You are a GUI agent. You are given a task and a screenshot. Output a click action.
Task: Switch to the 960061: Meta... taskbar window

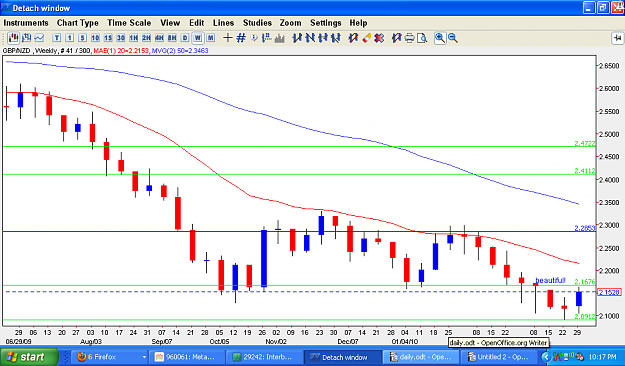click(x=187, y=357)
